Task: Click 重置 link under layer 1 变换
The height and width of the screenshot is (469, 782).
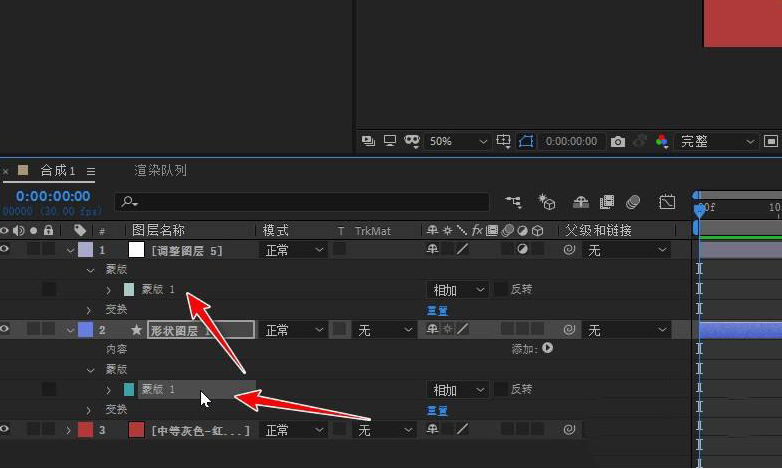Action: coord(437,311)
